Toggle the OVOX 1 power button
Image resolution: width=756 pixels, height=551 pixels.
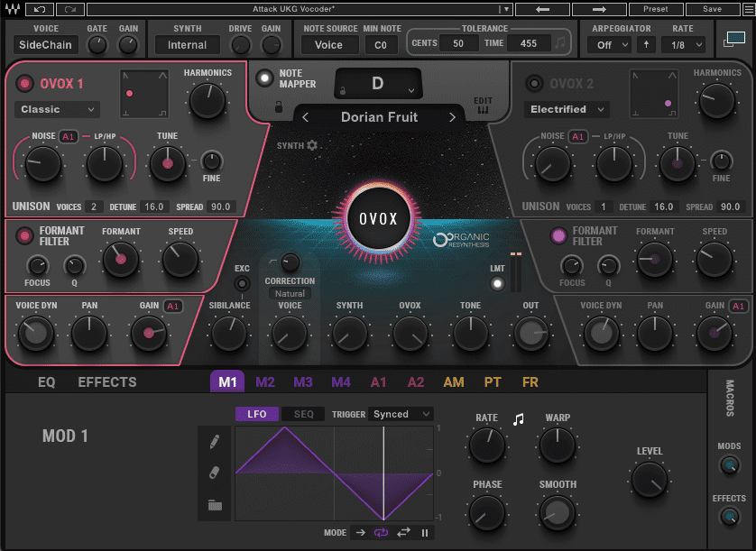pos(24,83)
